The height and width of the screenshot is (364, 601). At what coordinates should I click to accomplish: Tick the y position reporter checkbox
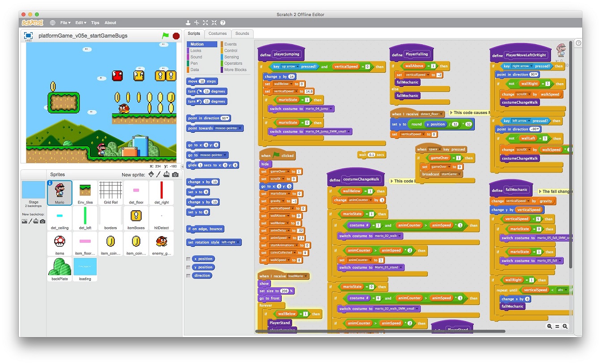pos(188,267)
